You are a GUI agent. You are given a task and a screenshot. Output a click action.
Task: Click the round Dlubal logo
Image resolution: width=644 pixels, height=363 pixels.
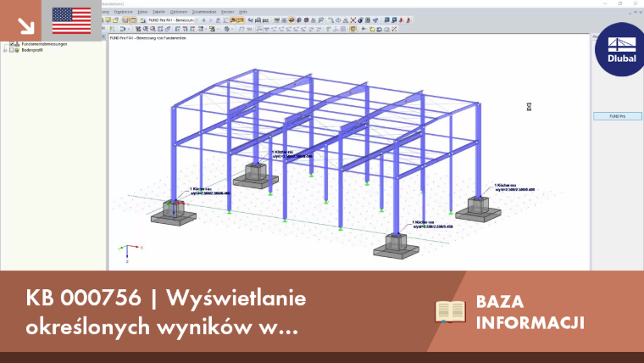620,49
